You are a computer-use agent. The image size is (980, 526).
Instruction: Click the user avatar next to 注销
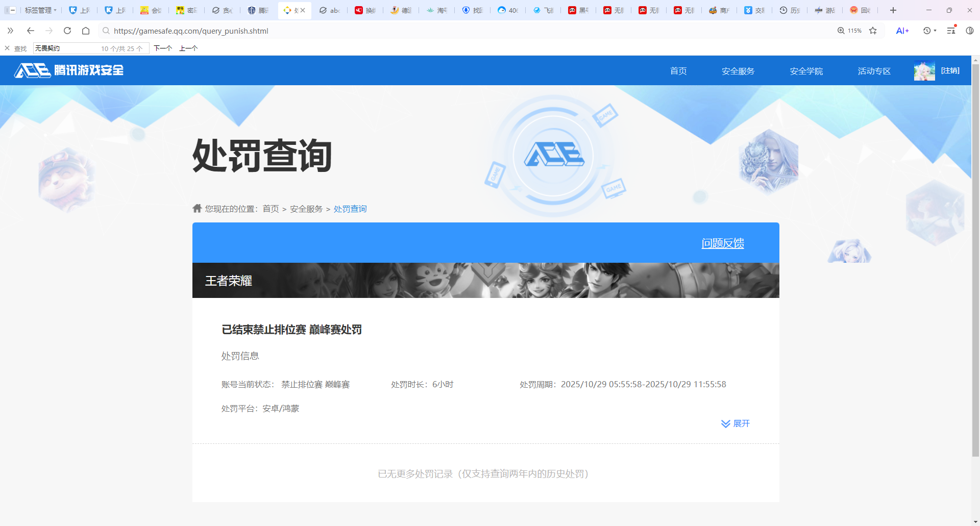tap(924, 70)
